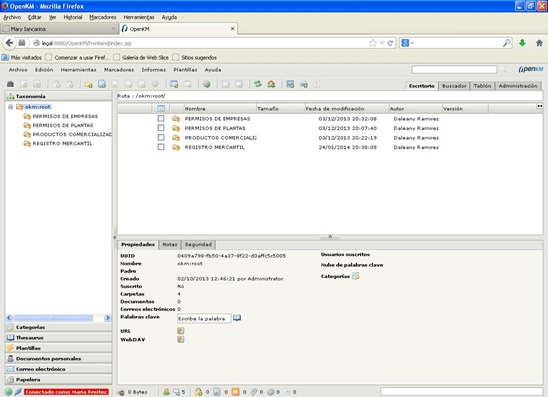
Task: Open the Plantillas menu in the OpenKM menu bar
Action: pos(185,70)
